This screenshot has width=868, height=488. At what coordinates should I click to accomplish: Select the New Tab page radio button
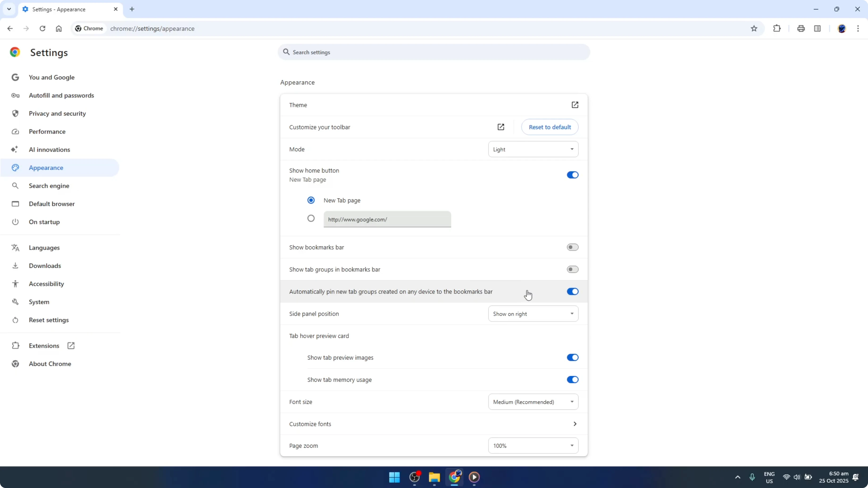[x=311, y=200]
